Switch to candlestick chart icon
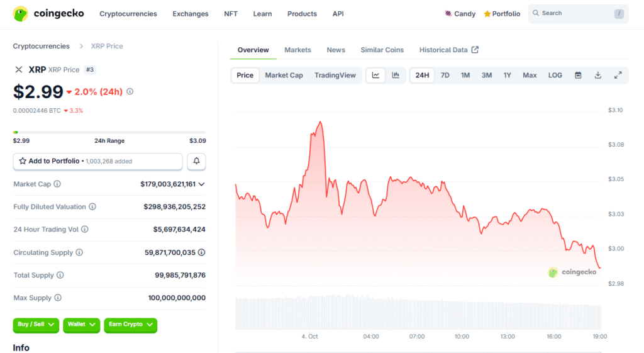The height and width of the screenshot is (353, 644). tap(396, 76)
